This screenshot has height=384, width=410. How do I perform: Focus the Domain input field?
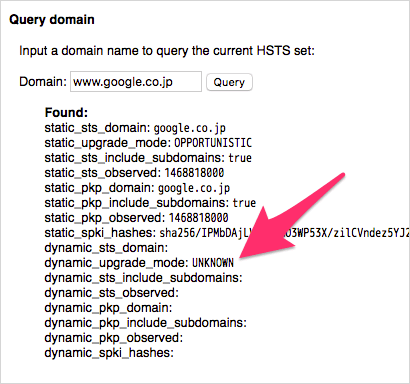pyautogui.click(x=136, y=81)
